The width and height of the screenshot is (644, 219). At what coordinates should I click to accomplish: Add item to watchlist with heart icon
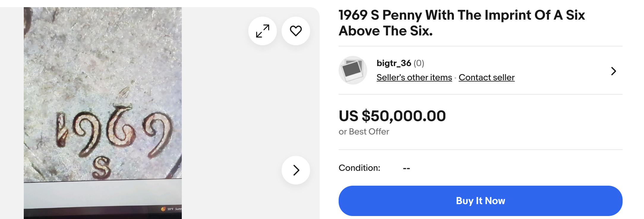pos(296,31)
